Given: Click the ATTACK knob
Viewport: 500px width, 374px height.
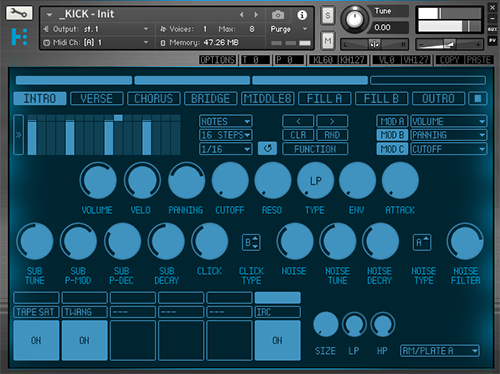Looking at the screenshot, I should [x=400, y=181].
